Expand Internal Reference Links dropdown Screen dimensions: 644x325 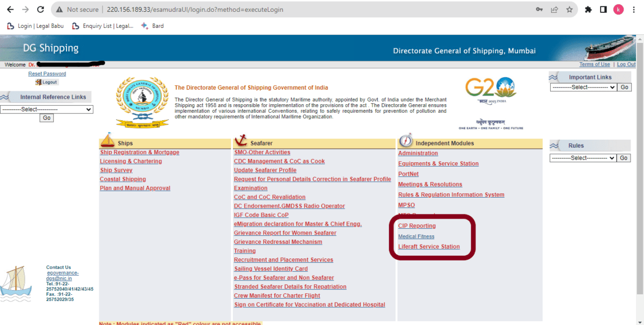pyautogui.click(x=47, y=110)
